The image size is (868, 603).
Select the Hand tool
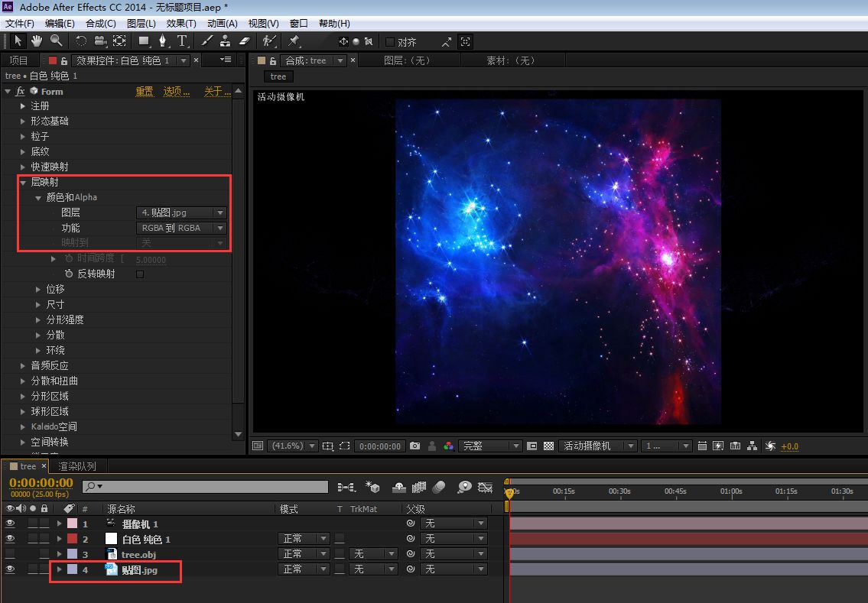point(36,41)
